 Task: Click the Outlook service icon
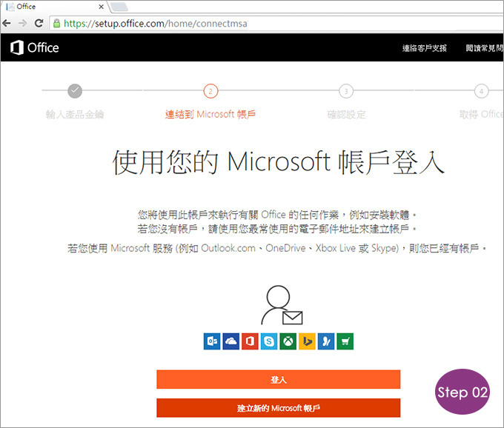(x=212, y=341)
